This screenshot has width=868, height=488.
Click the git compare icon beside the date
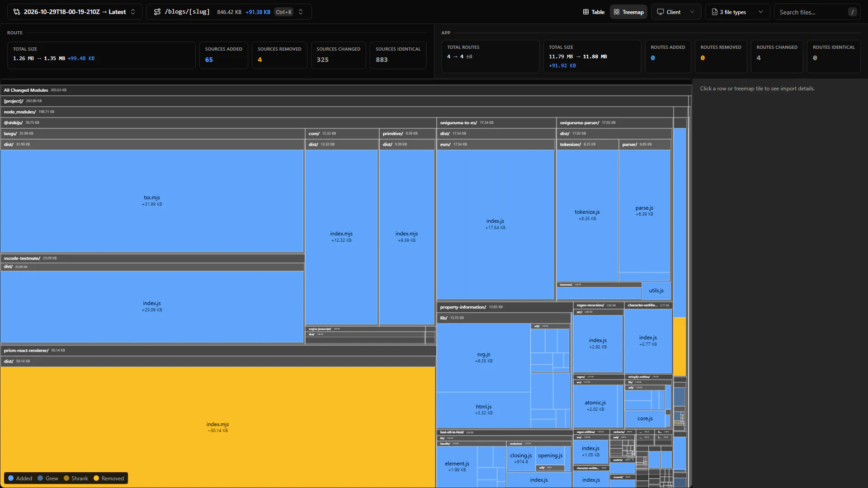(17, 12)
